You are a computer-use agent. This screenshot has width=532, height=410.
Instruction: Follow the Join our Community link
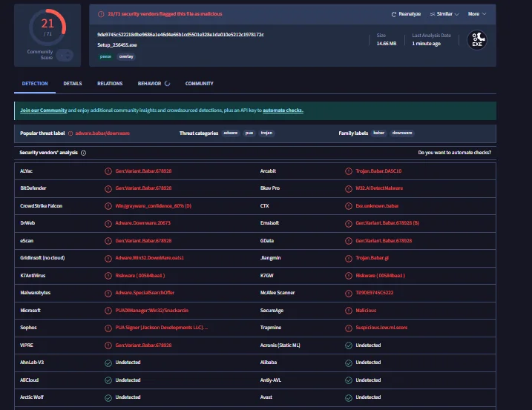tap(44, 110)
